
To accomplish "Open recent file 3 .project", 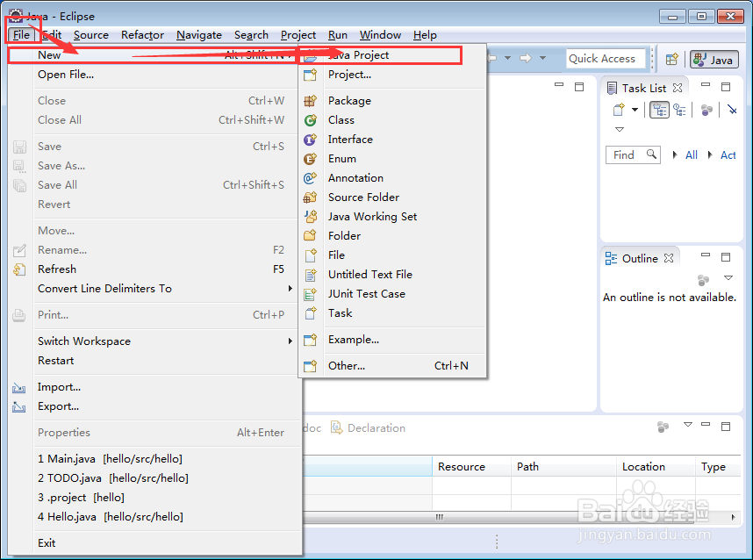I will (154, 497).
